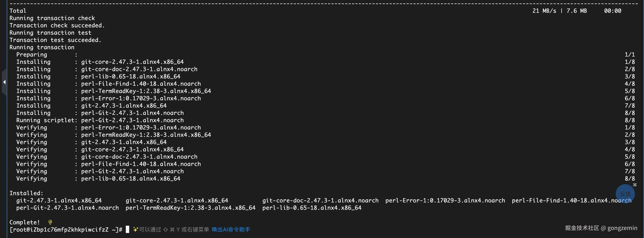
Task: Click perl-TermReadKey package name in Installed list
Action: pos(191,208)
